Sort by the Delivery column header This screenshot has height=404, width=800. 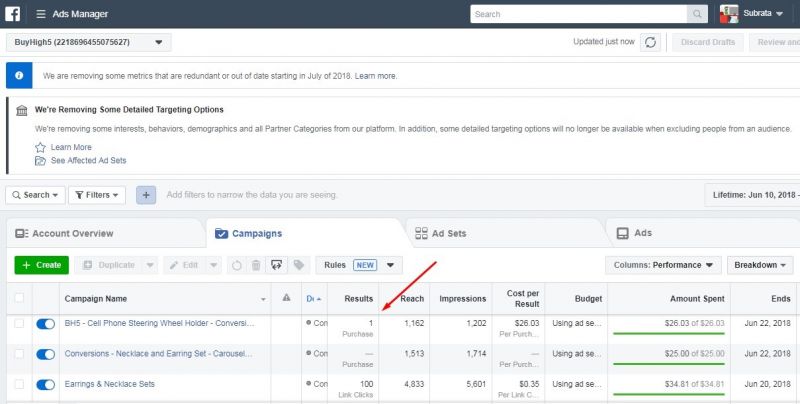[314, 299]
